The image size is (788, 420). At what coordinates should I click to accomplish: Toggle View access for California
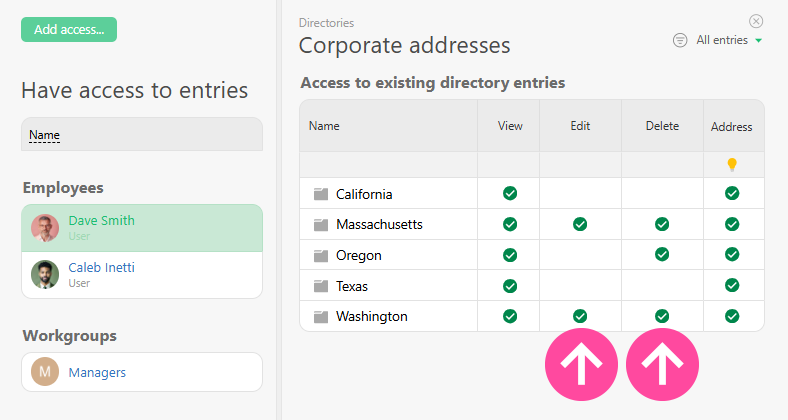[x=510, y=193]
